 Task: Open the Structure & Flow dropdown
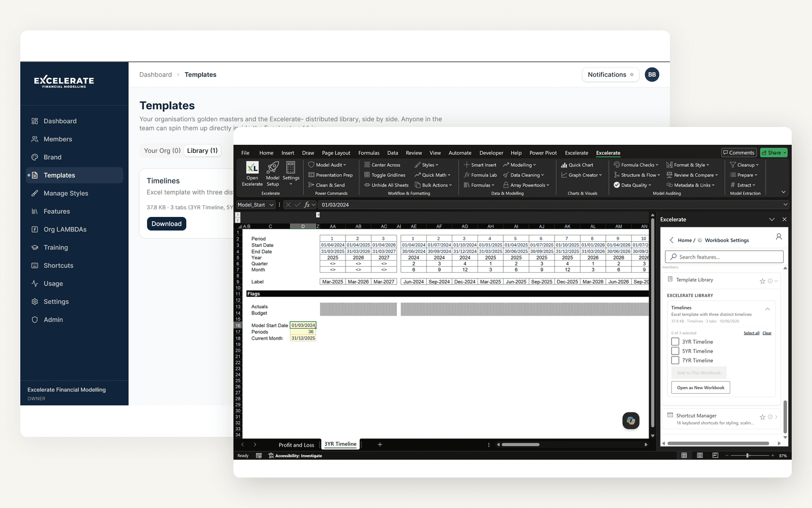pos(637,175)
